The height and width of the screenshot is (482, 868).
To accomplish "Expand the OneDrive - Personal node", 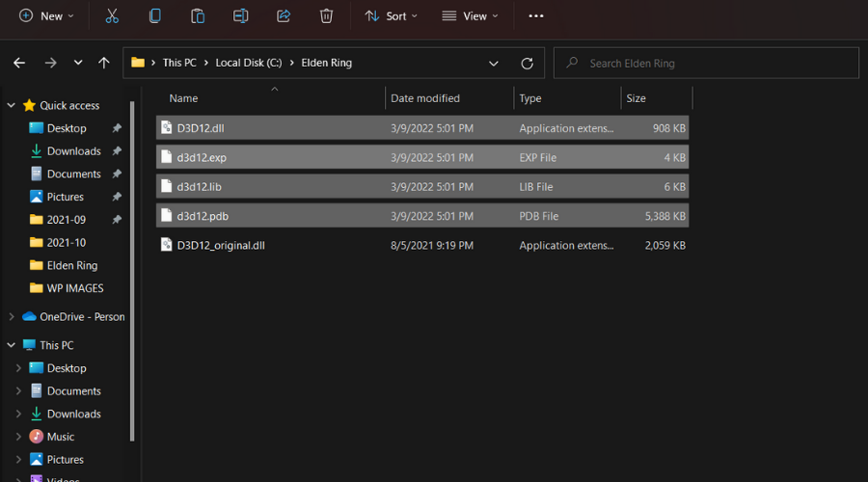I will click(11, 316).
